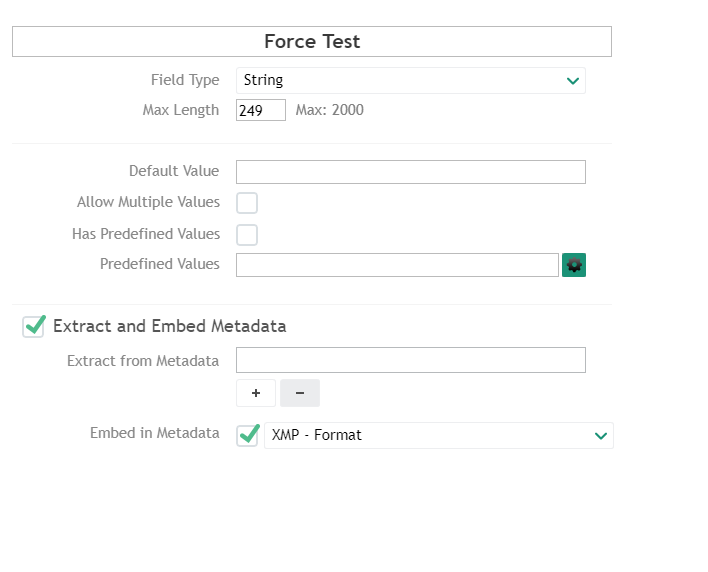
Task: Open the Predefined Values gear settings icon
Action: pos(574,265)
